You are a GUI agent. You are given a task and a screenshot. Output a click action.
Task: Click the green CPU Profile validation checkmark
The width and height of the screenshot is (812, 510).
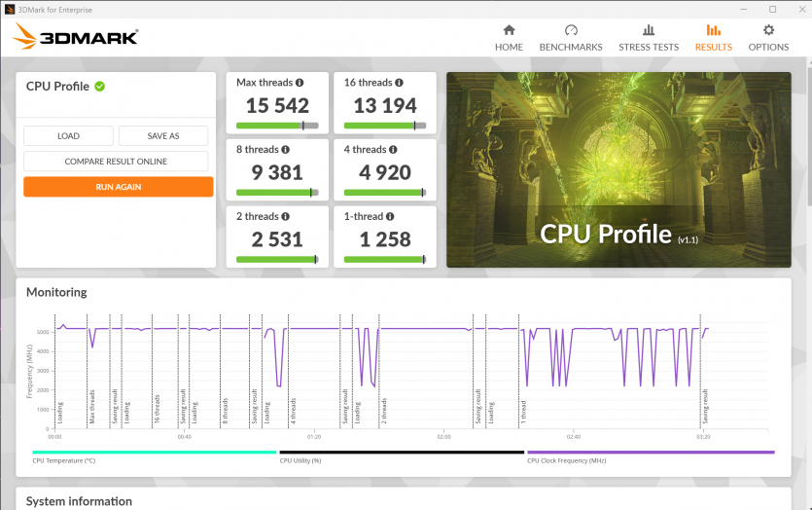(100, 87)
